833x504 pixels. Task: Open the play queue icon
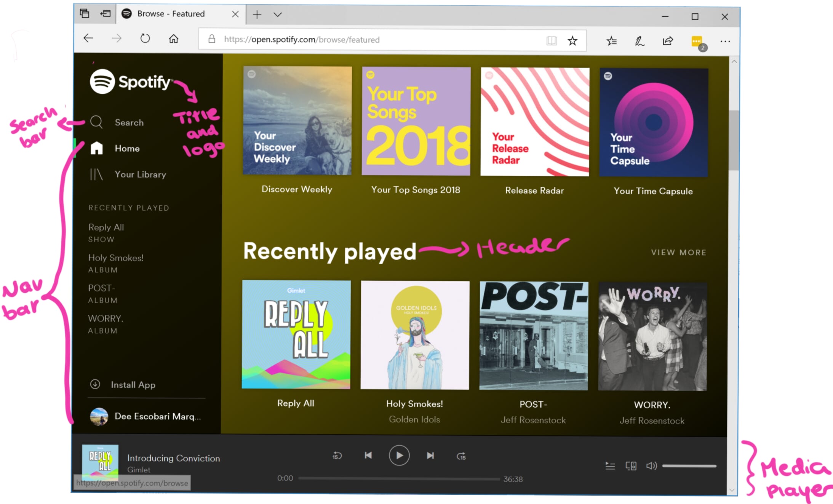tap(610, 466)
